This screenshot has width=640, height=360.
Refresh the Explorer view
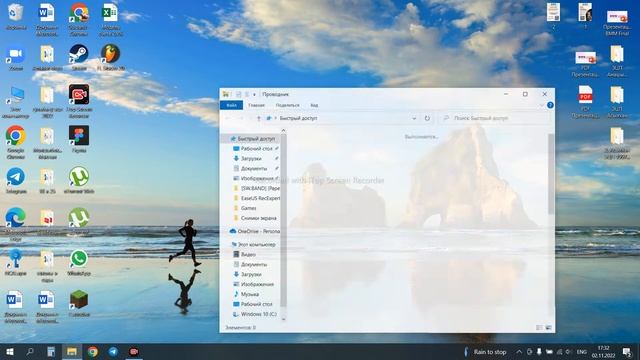427,118
